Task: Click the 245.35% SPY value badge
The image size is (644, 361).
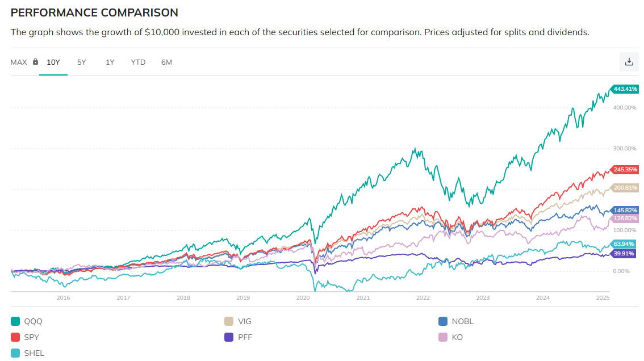Action: [625, 169]
